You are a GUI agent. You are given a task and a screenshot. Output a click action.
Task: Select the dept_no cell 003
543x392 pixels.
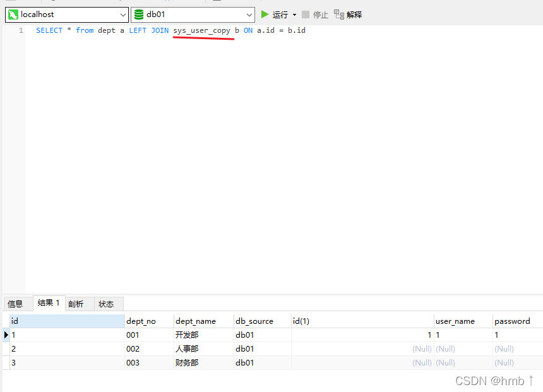click(x=149, y=362)
